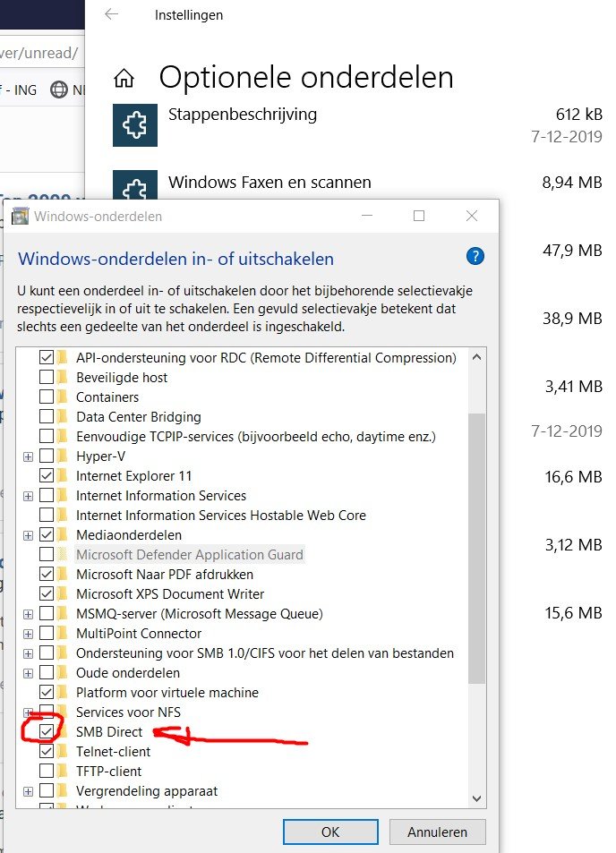This screenshot has width=616, height=853.
Task: Click the Windows-onderdelen title bar icon
Action: point(20,217)
